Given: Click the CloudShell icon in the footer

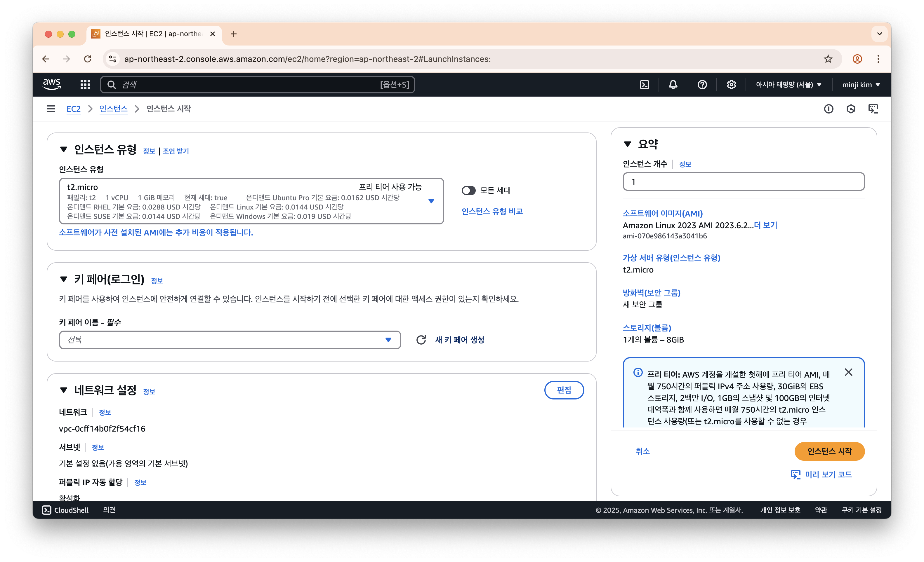Looking at the screenshot, I should coord(46,510).
